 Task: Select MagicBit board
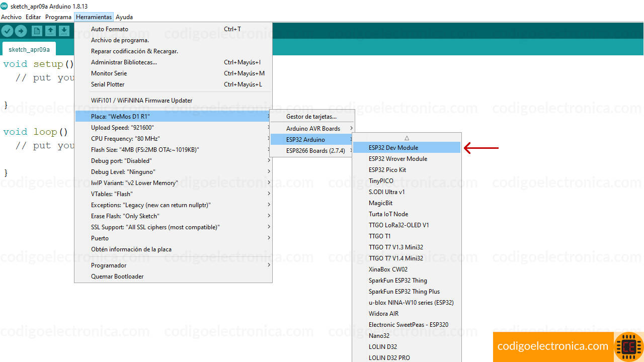[x=407, y=203]
